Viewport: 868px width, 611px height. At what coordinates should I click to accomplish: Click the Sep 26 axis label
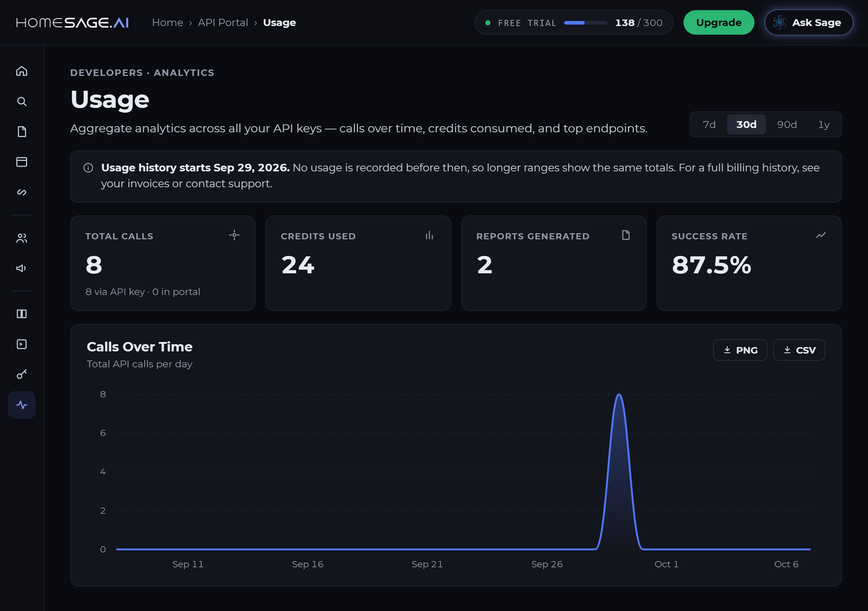(546, 564)
